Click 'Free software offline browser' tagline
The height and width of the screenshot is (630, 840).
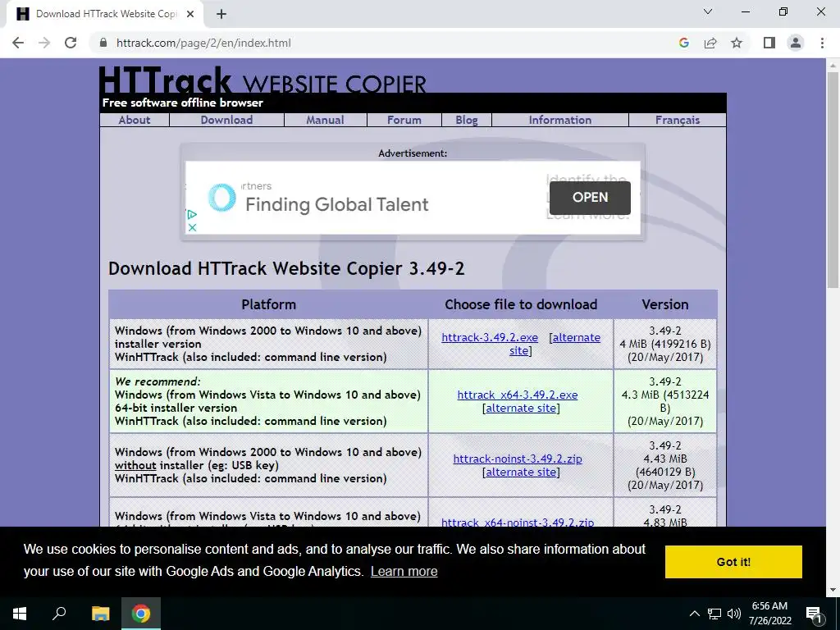[183, 103]
